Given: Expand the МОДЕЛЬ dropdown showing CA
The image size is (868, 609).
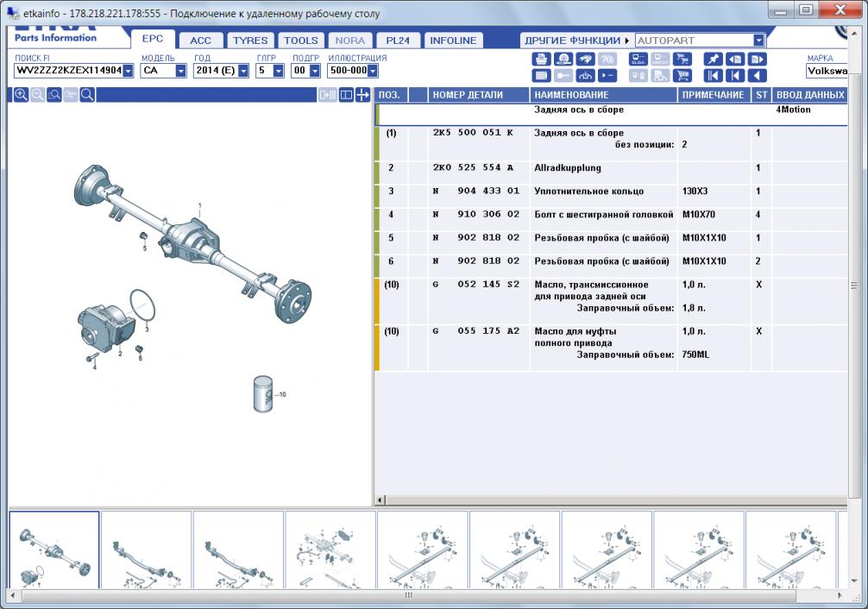Looking at the screenshot, I should click(180, 71).
